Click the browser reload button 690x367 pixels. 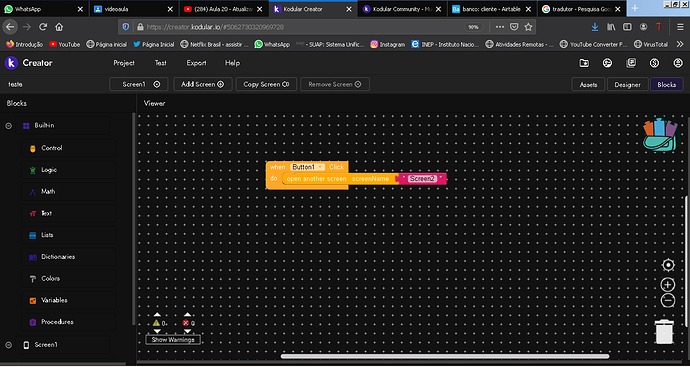(43, 27)
